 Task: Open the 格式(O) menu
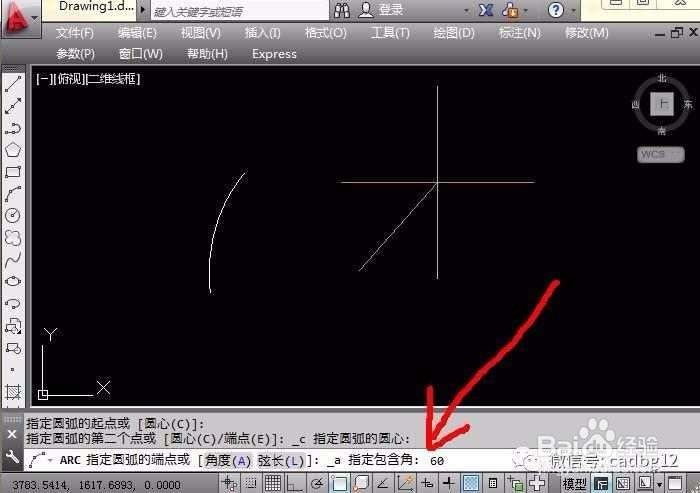[x=325, y=33]
